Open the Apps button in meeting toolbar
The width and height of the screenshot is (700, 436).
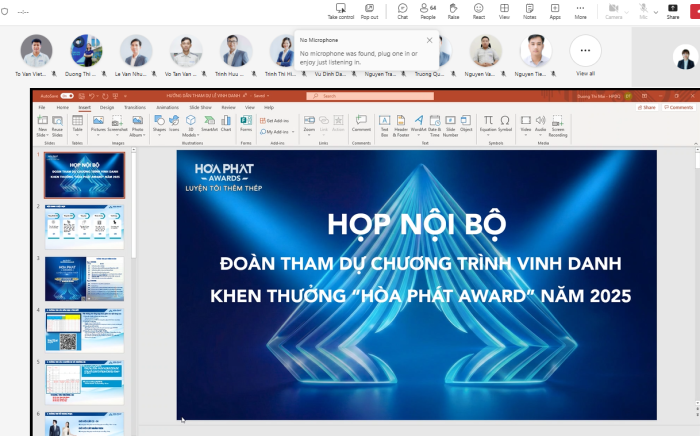pos(555,10)
